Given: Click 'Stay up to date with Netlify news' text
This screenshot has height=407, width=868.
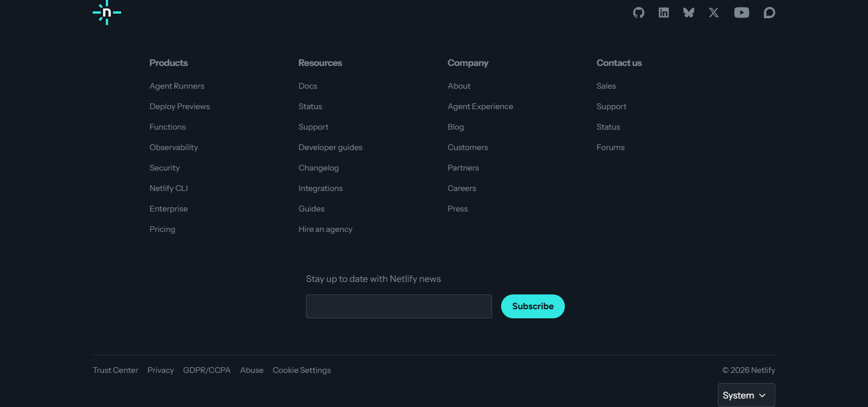Looking at the screenshot, I should 373,279.
